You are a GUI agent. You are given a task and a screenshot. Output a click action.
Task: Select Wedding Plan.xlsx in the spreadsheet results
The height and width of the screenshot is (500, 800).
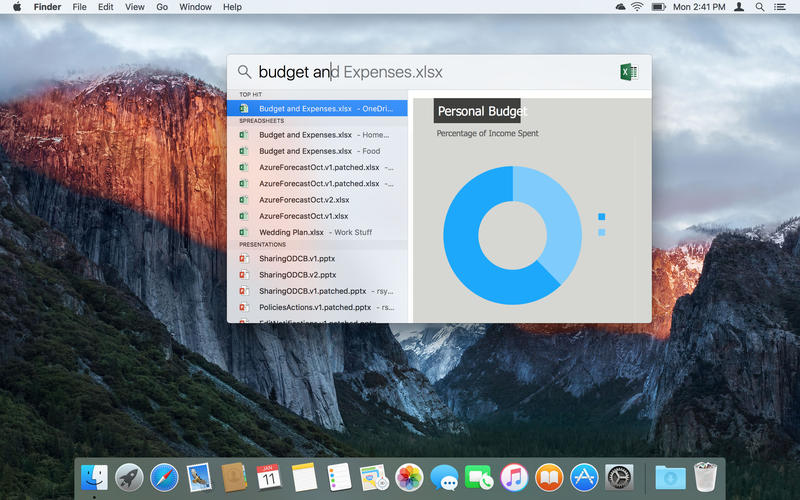[x=291, y=232]
